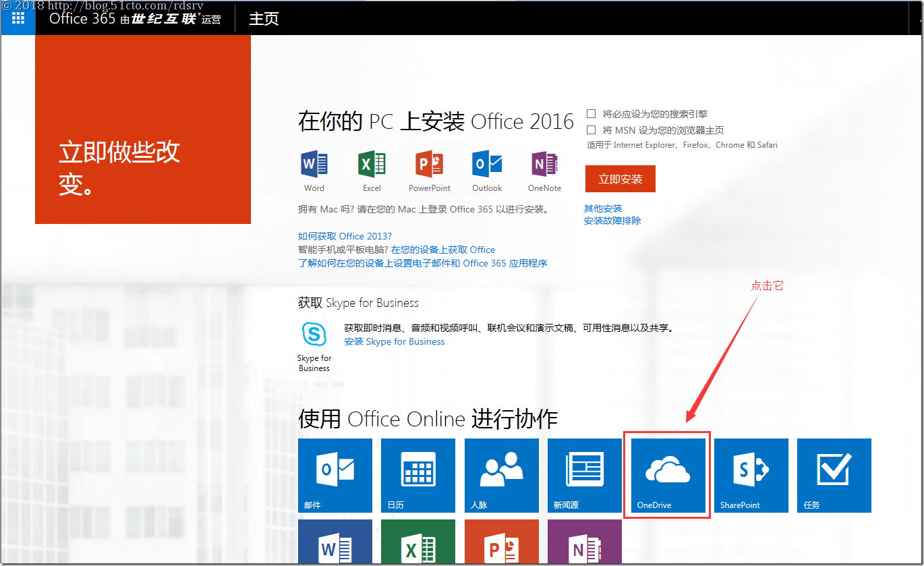The image size is (924, 566).
Task: Open the OneDrive tile
Action: (668, 476)
